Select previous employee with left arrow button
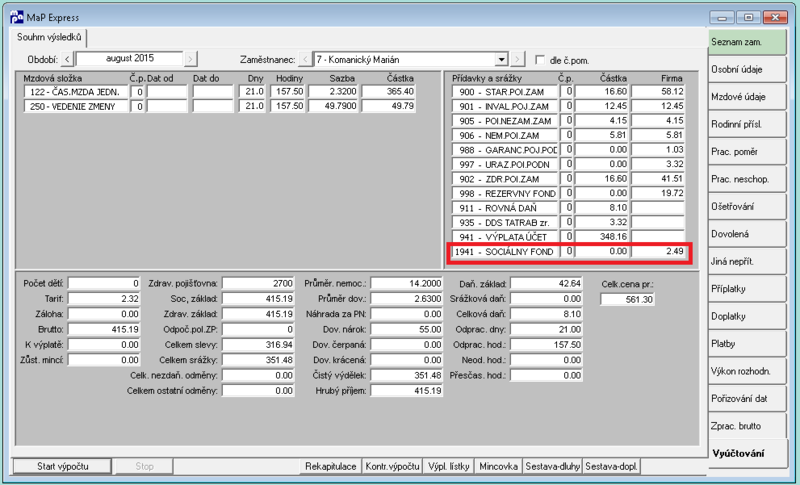This screenshot has height=485, width=800. pyautogui.click(x=305, y=60)
